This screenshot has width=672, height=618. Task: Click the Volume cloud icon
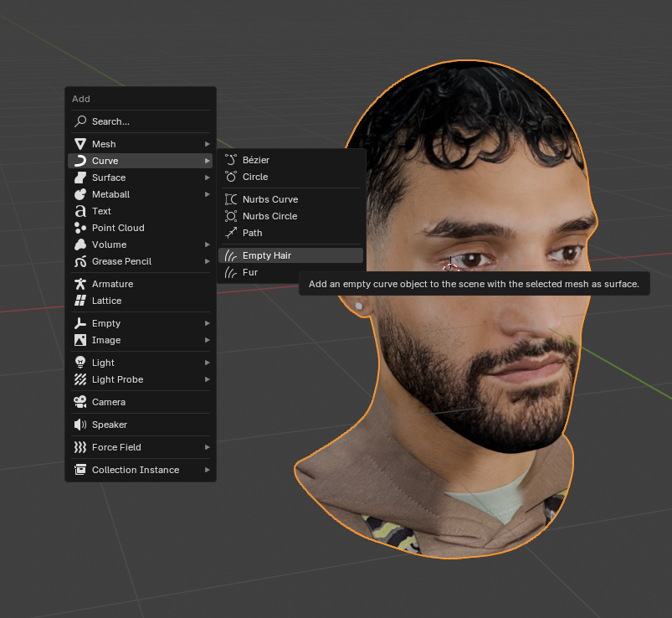pyautogui.click(x=80, y=245)
